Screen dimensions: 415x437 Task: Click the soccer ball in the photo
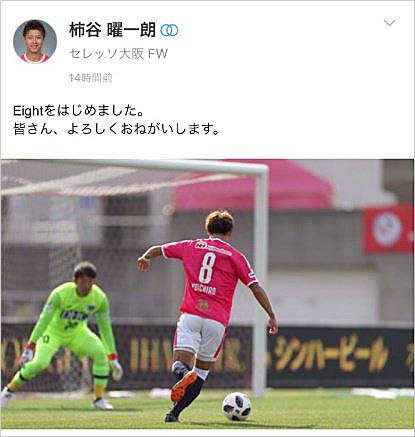tap(237, 406)
